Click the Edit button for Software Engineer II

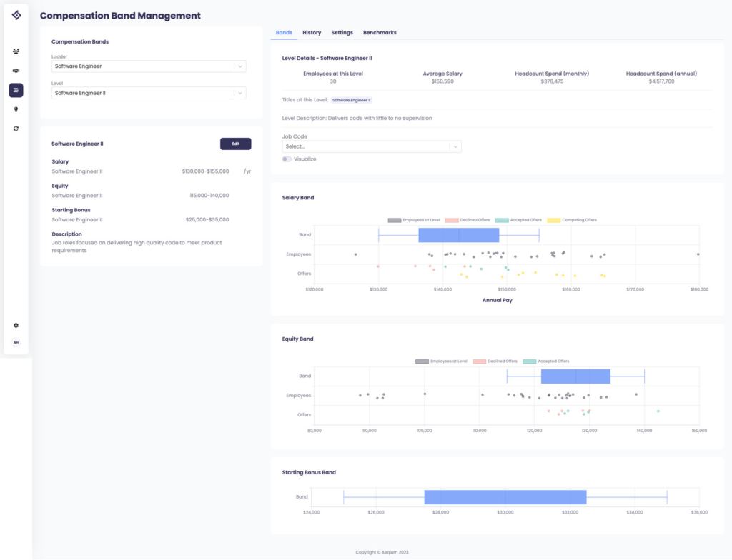235,144
